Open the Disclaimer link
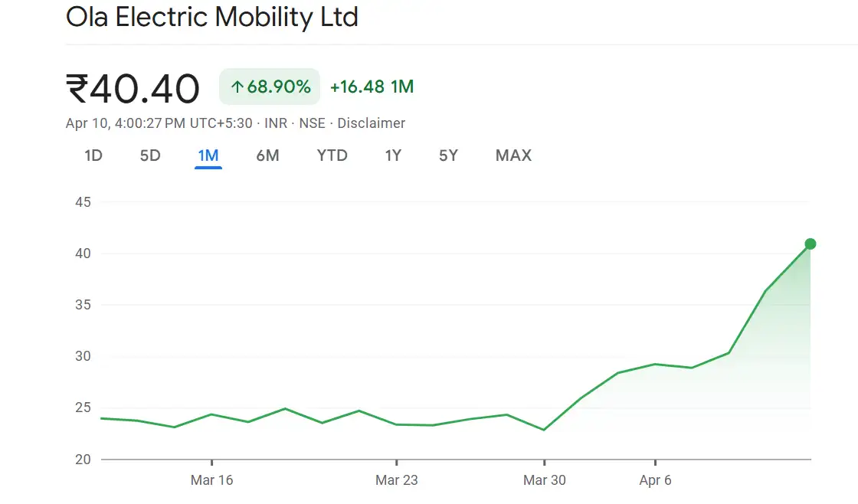Image resolution: width=858 pixels, height=504 pixels. [371, 123]
